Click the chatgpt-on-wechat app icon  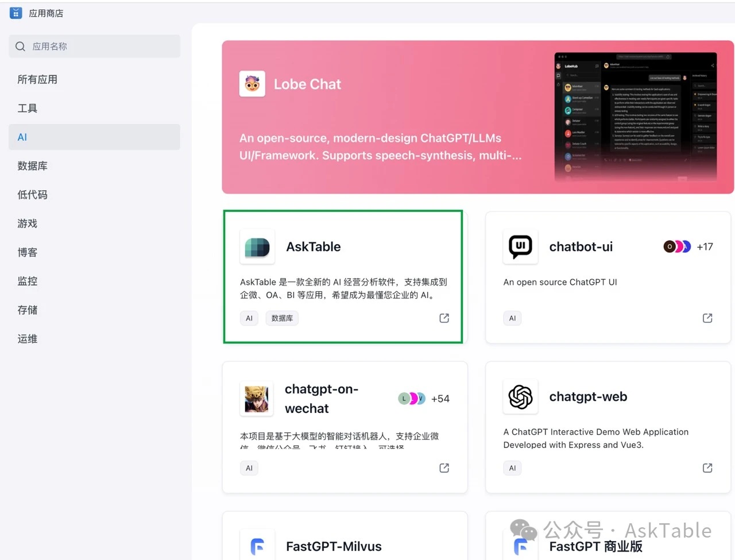tap(257, 398)
